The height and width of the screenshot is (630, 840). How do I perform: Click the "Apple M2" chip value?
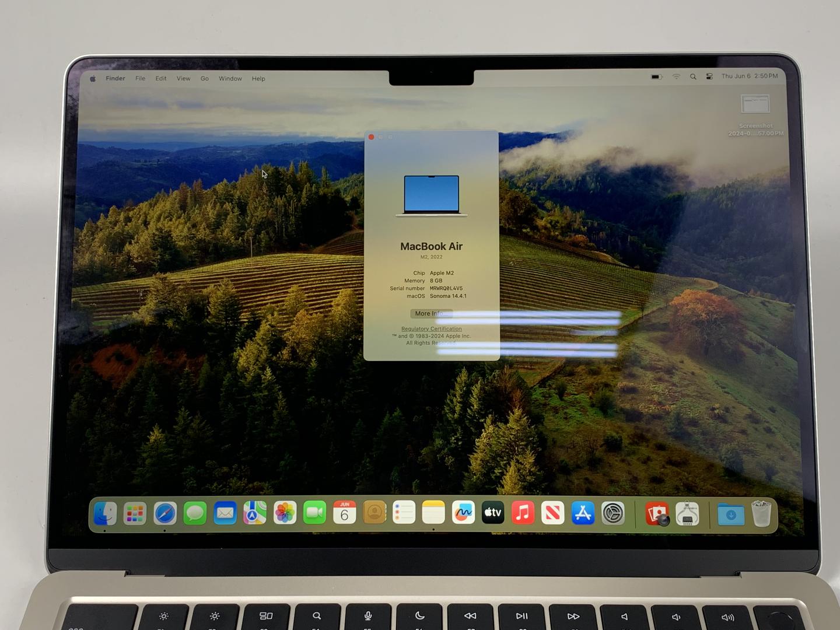442,273
